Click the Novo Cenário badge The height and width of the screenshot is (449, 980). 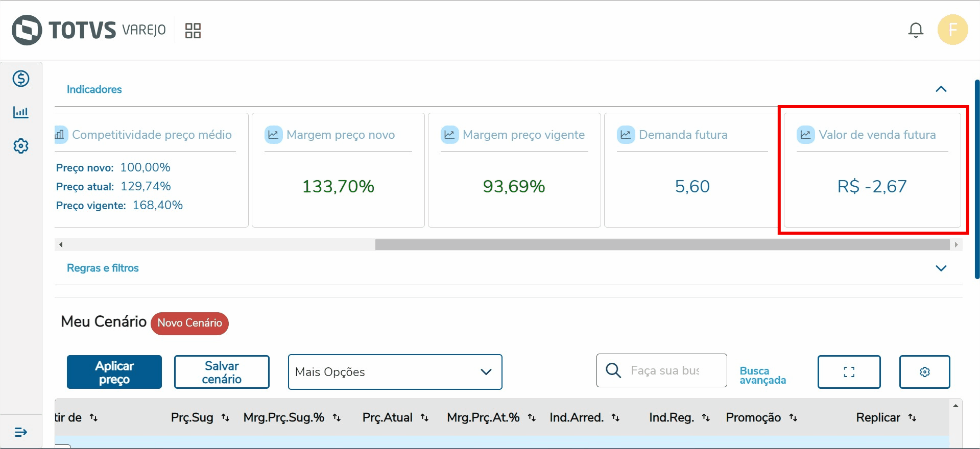(189, 323)
